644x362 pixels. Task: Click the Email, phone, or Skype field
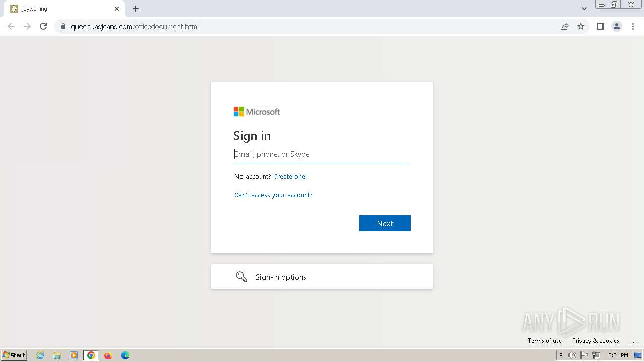pyautogui.click(x=322, y=154)
